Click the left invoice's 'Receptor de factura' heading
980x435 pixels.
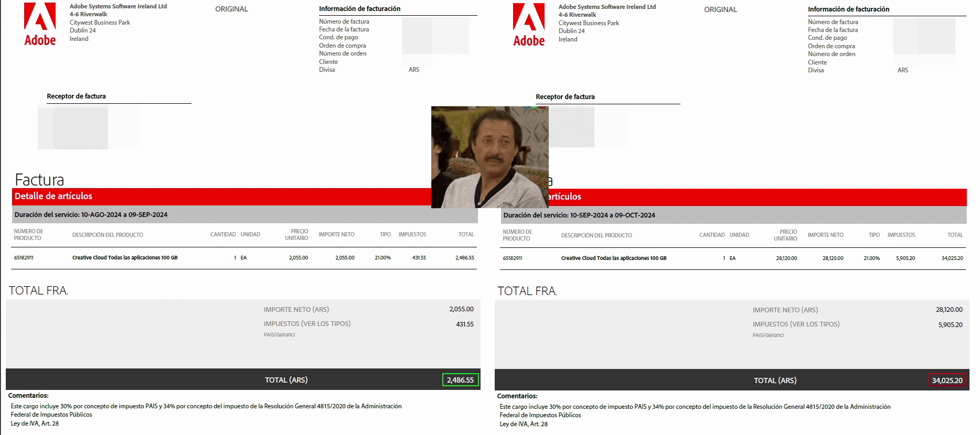[x=76, y=96]
